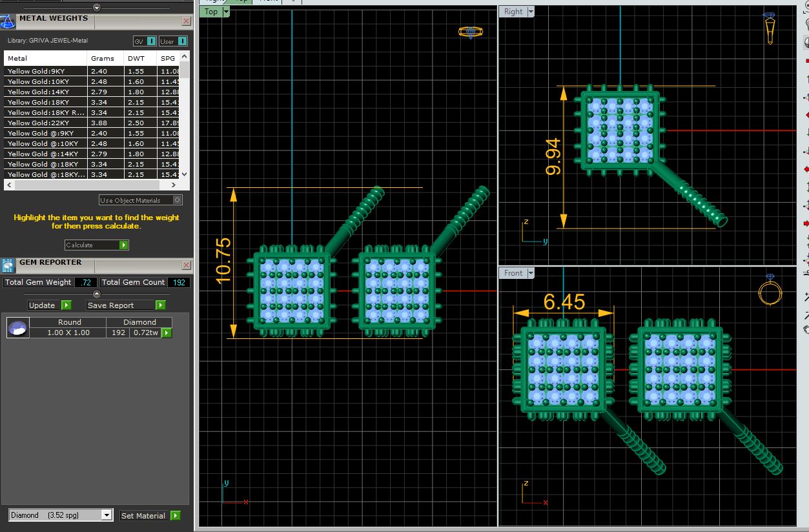Select the Yellow Gold:9KY row
Screen dimensions: 809x532
pyautogui.click(x=92, y=71)
